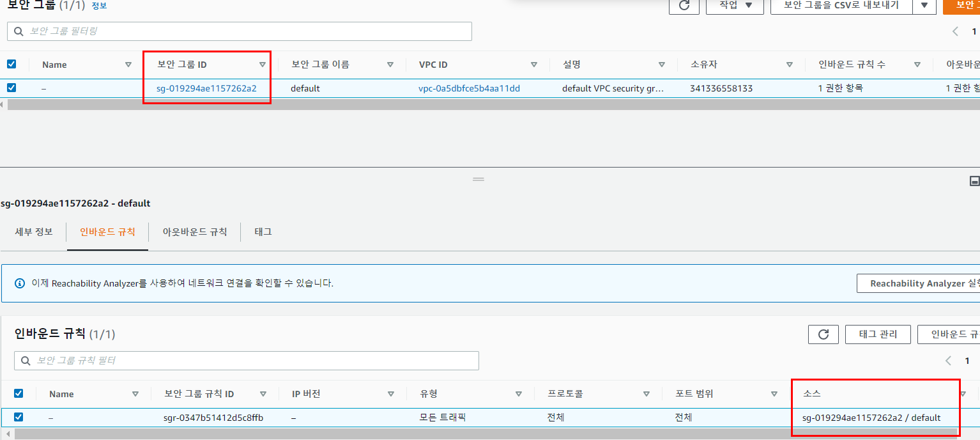Click the 'default VPC security gr…' description cell
The image size is (980, 440).
point(613,88)
